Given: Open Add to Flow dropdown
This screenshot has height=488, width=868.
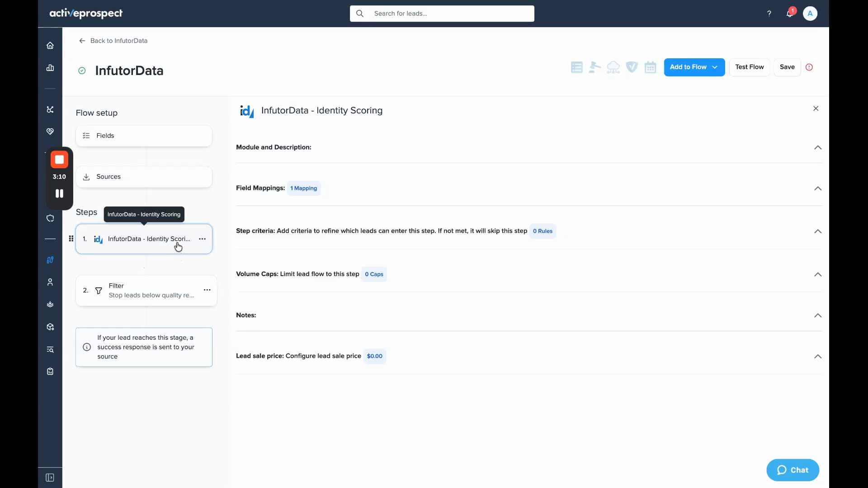Looking at the screenshot, I should pos(694,67).
